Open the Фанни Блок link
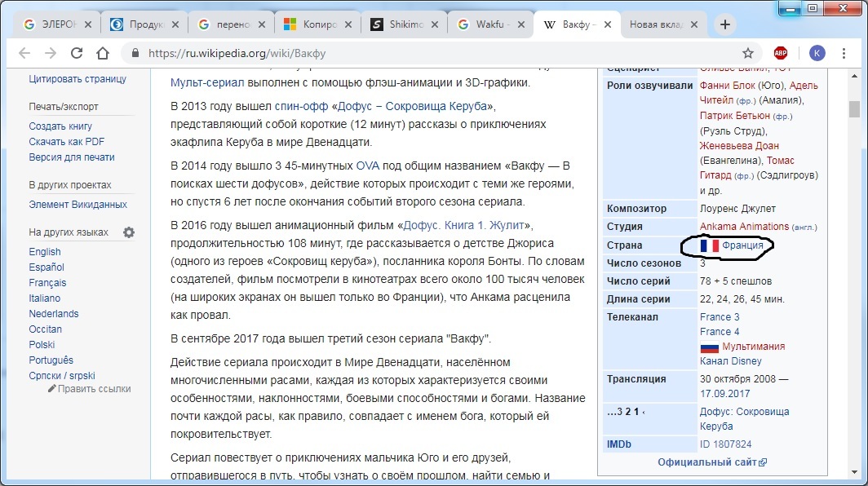 click(728, 86)
